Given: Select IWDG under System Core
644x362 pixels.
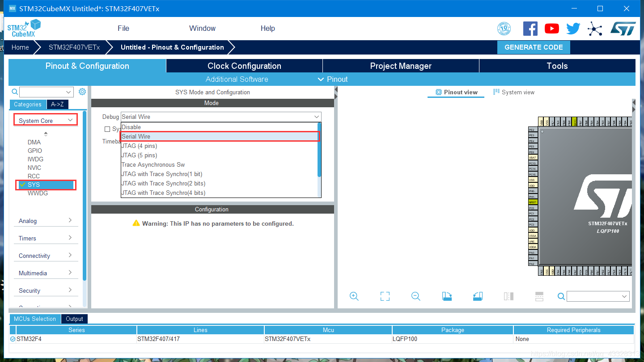Looking at the screenshot, I should 35,159.
